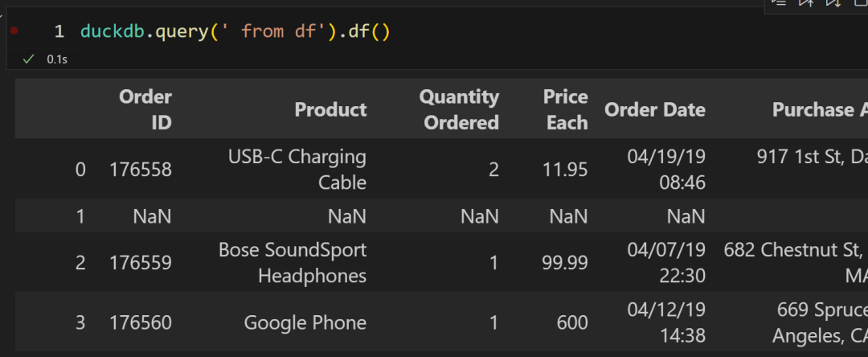Click order ID 176559 cell
This screenshot has height=357, width=868.
[x=141, y=262]
